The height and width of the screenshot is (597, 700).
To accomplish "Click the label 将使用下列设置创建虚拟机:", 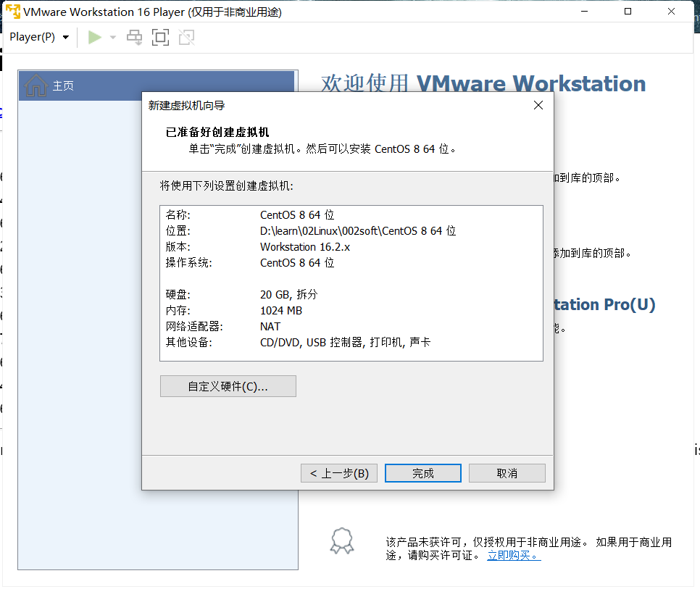I will (x=227, y=185).
